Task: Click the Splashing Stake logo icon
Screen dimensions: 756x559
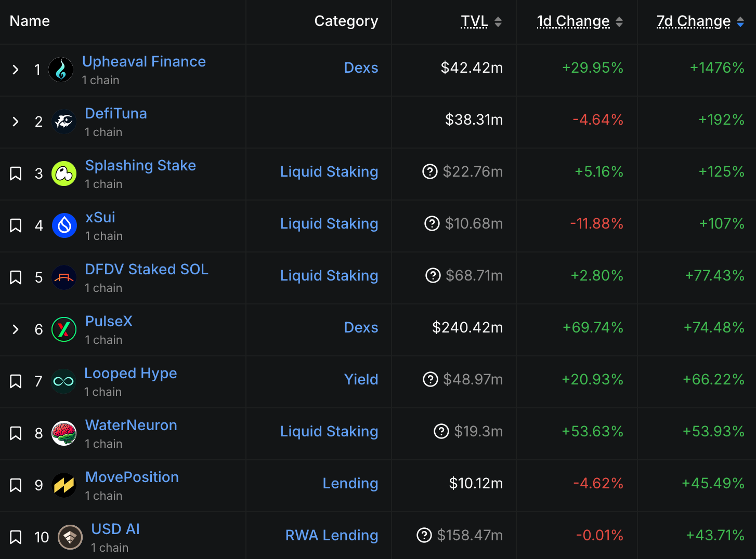Action: (64, 174)
